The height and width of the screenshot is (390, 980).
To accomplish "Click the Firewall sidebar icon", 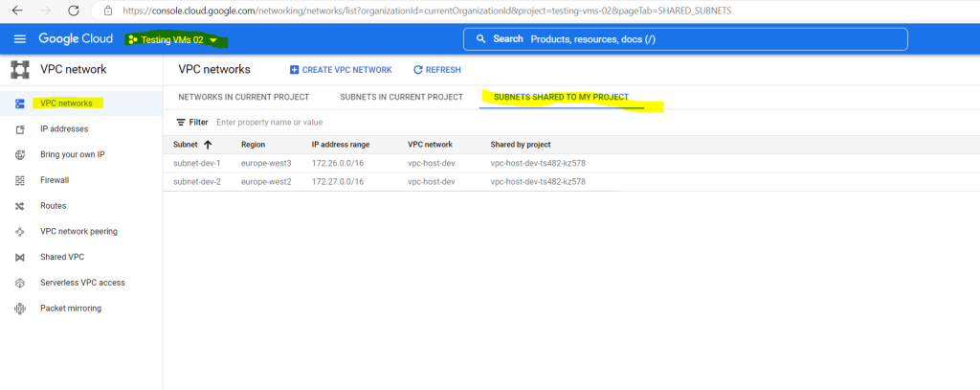I will 20,180.
